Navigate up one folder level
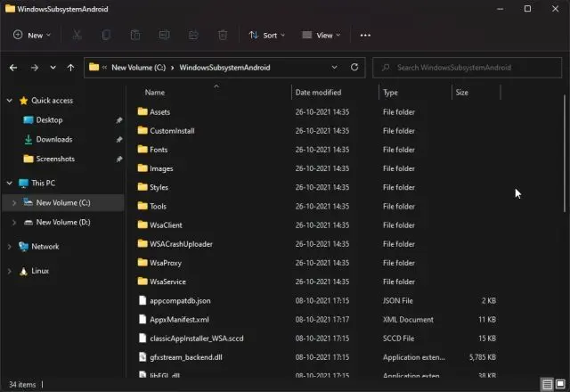This screenshot has width=570, height=392. [x=70, y=67]
